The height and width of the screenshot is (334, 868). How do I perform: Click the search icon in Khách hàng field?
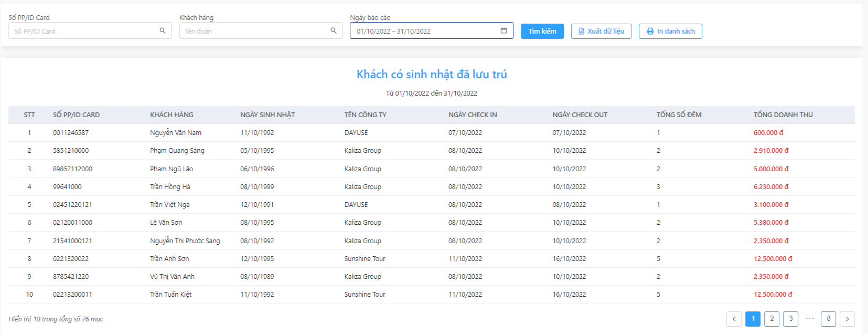[334, 31]
